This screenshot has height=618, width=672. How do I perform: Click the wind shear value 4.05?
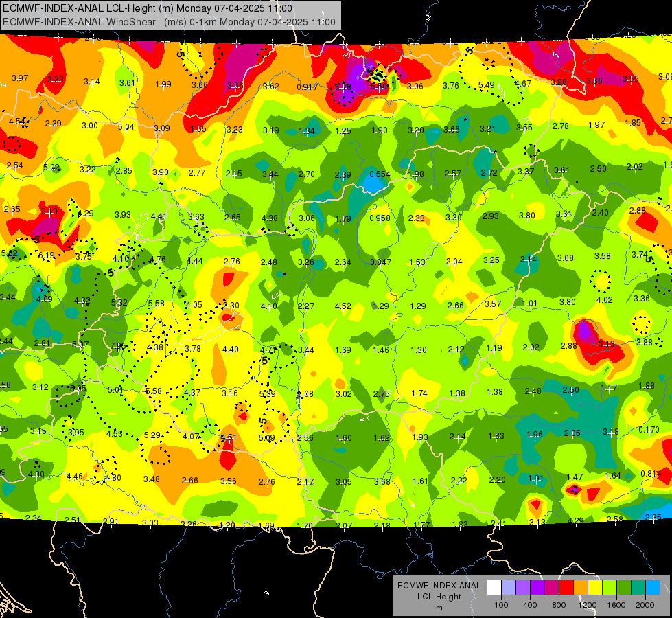point(194,304)
